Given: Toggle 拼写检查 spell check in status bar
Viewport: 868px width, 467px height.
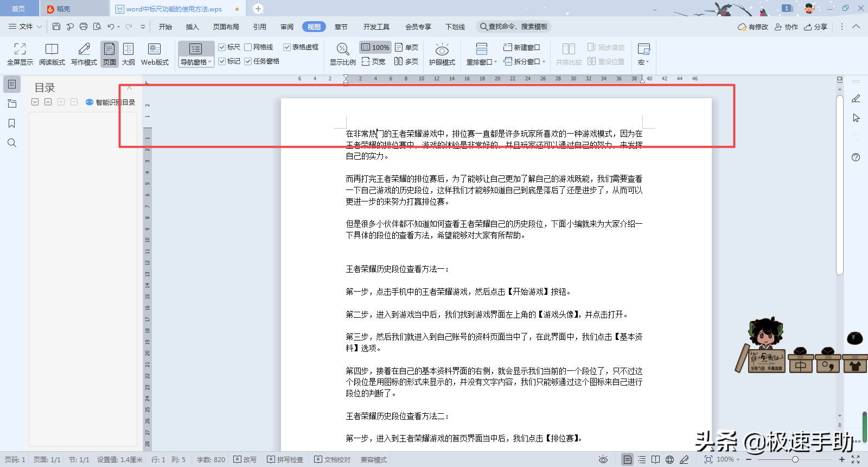Looking at the screenshot, I should tap(285, 459).
